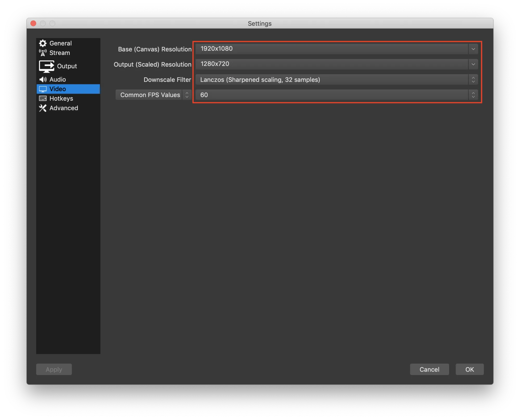
Task: Select the Stream antenna icon
Action: pyautogui.click(x=43, y=53)
